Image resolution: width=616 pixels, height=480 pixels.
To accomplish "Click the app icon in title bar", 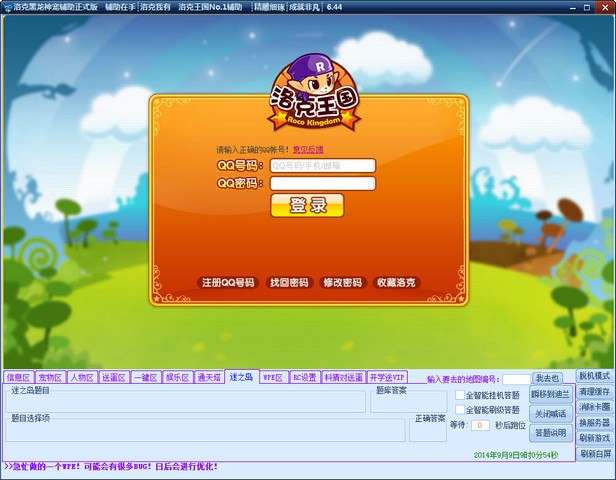I will point(7,7).
